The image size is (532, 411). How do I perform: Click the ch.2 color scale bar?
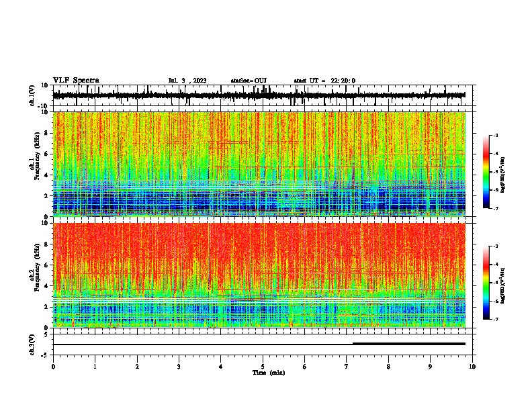(486, 283)
